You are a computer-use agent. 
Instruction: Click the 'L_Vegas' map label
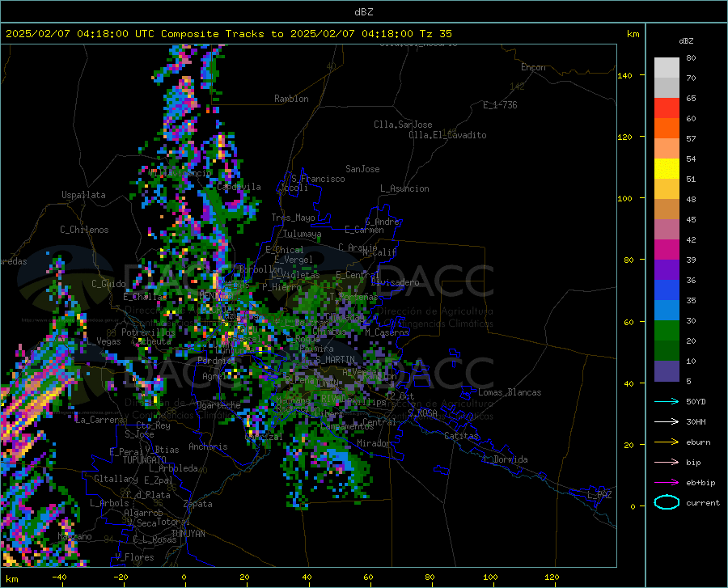pyautogui.click(x=104, y=341)
